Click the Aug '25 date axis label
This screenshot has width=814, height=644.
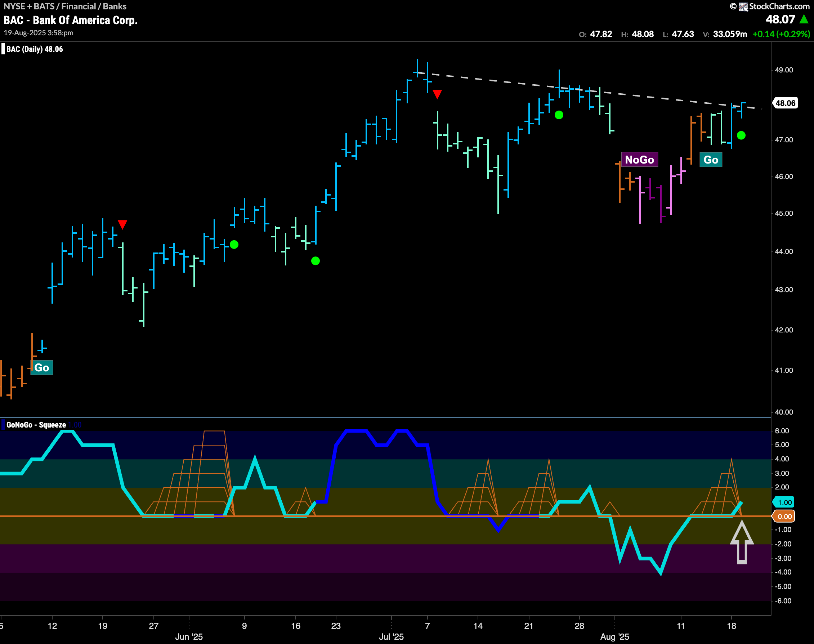click(614, 637)
